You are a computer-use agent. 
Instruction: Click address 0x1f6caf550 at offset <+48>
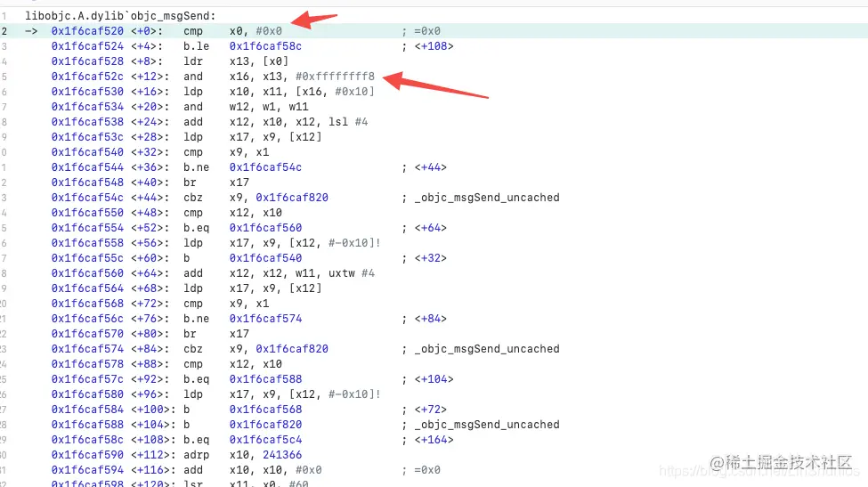click(87, 213)
